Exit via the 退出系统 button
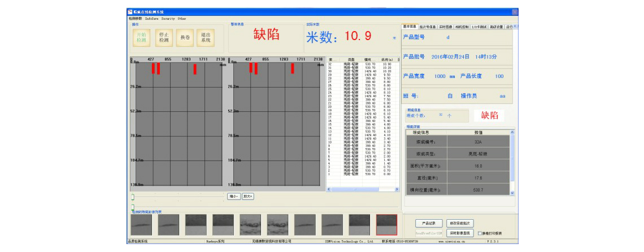644x252 pixels. pyautogui.click(x=206, y=37)
